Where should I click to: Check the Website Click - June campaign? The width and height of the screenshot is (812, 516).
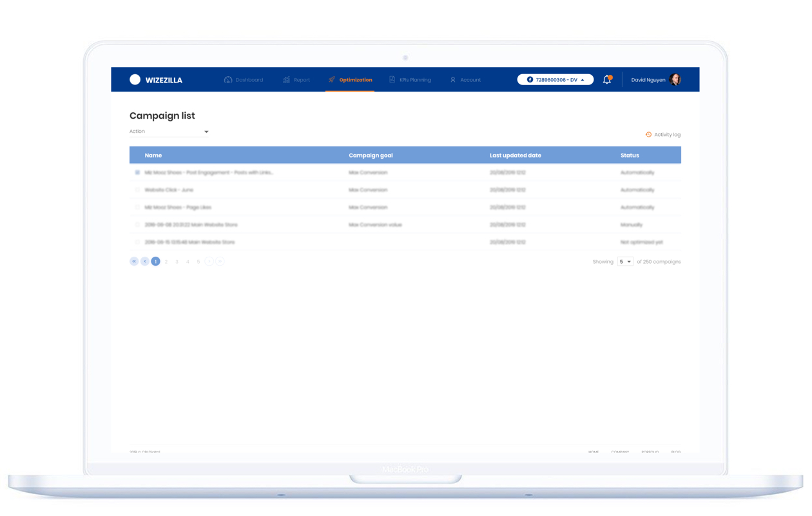137,190
